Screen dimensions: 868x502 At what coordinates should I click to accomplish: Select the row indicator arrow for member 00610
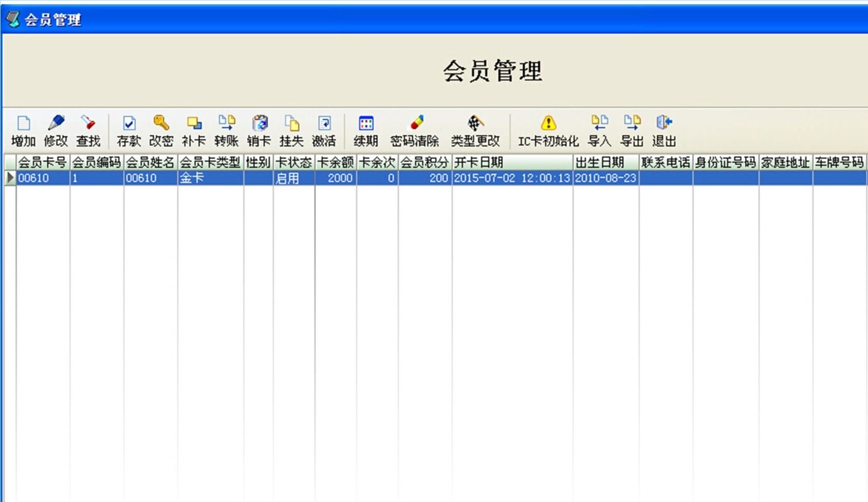(10, 178)
